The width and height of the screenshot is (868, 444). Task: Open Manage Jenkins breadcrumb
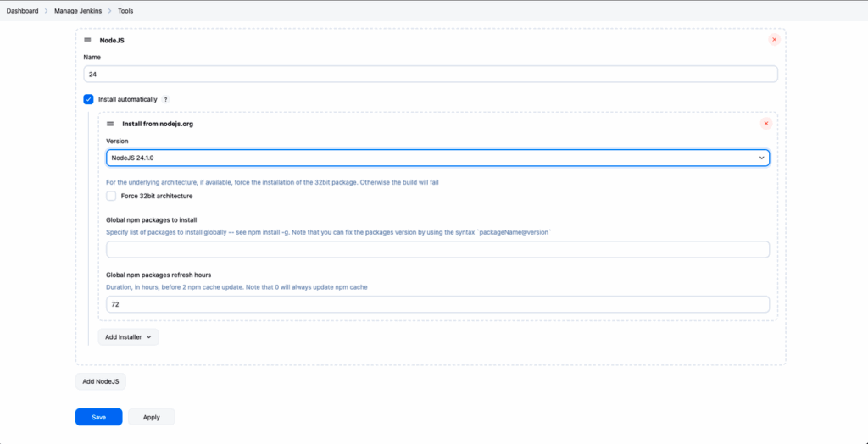pos(77,11)
